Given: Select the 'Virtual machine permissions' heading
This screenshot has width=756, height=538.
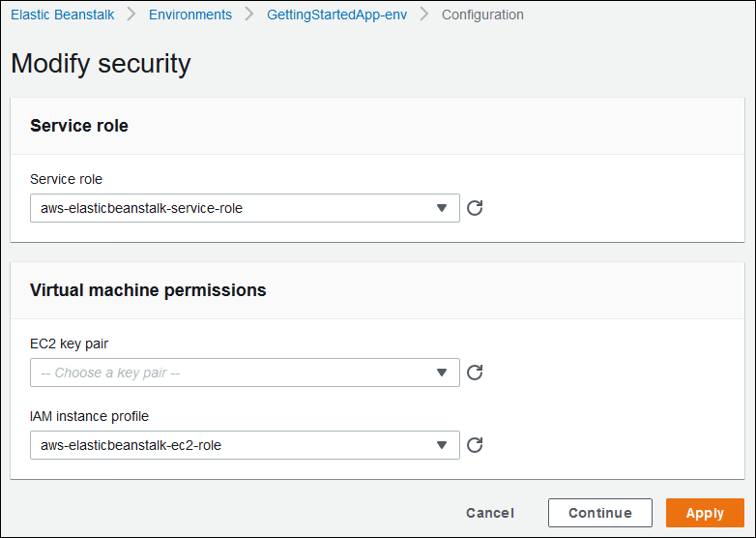Looking at the screenshot, I should click(148, 289).
